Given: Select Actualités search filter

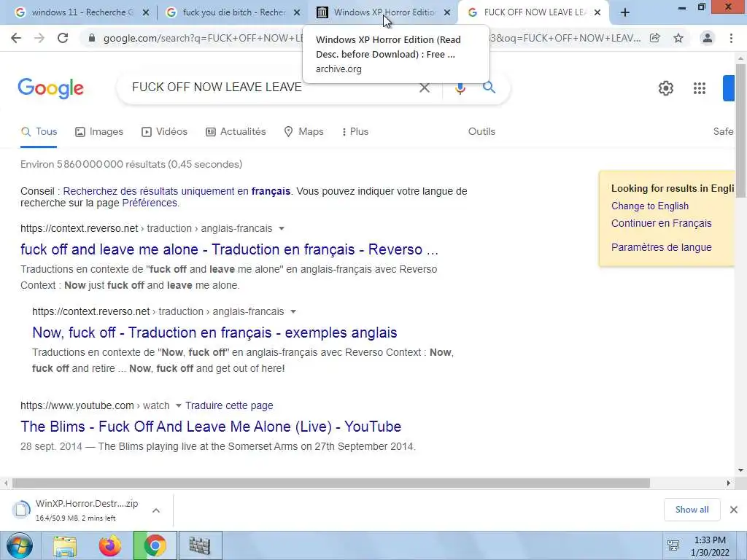Looking at the screenshot, I should coord(236,132).
